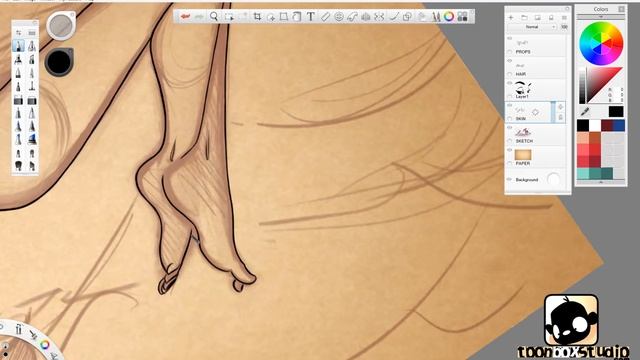
Task: Select the highlighted pencil brush in palette
Action: pyautogui.click(x=18, y=46)
